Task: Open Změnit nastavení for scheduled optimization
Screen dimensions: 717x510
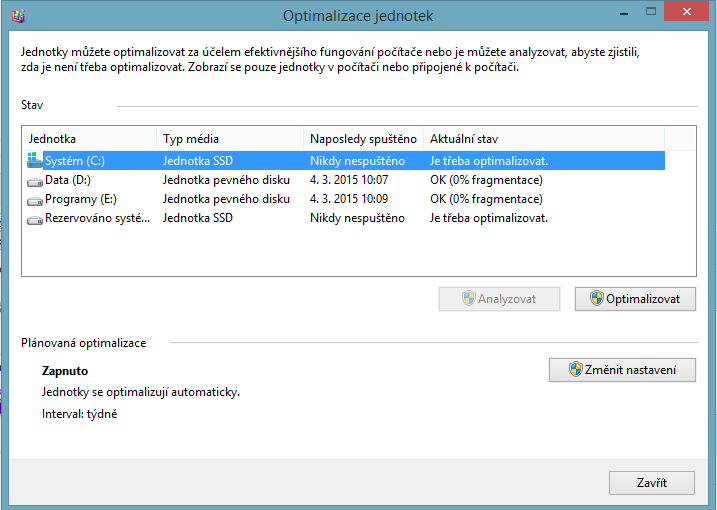Action: tap(622, 370)
